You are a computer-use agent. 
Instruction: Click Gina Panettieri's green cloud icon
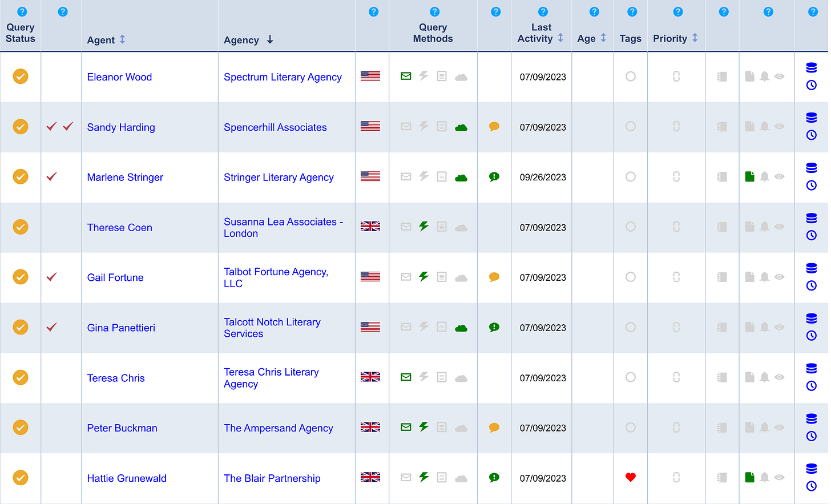coord(461,328)
